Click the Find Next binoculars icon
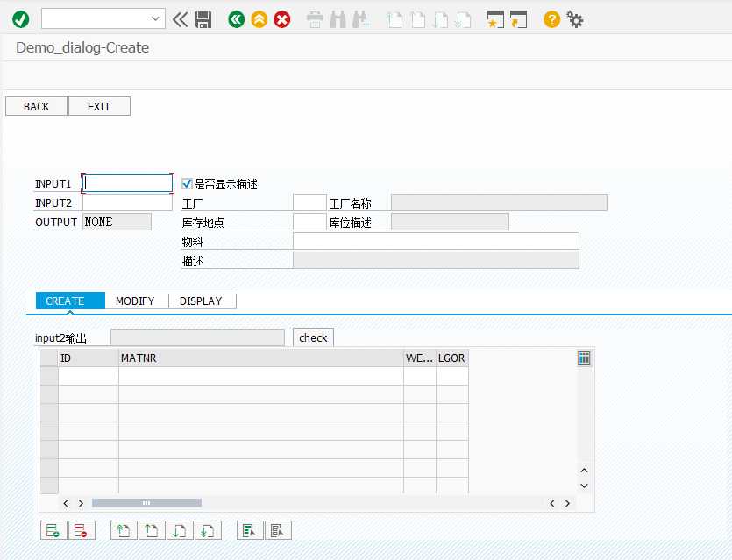The height and width of the screenshot is (560, 732). pyautogui.click(x=360, y=19)
